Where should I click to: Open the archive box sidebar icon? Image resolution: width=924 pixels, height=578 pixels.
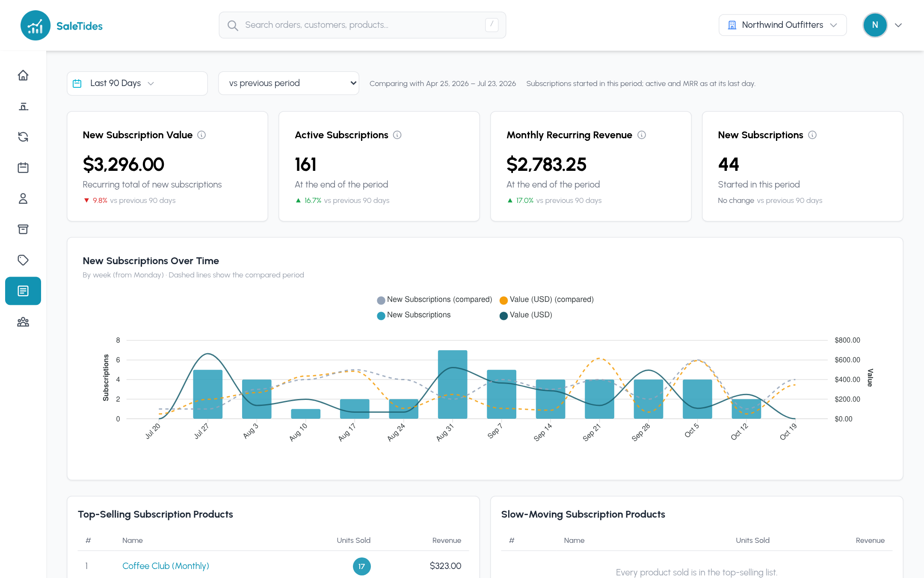point(23,229)
